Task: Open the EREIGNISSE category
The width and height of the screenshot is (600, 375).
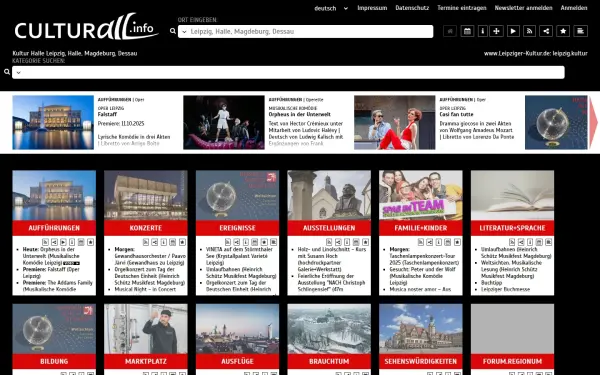Action: coord(237,228)
